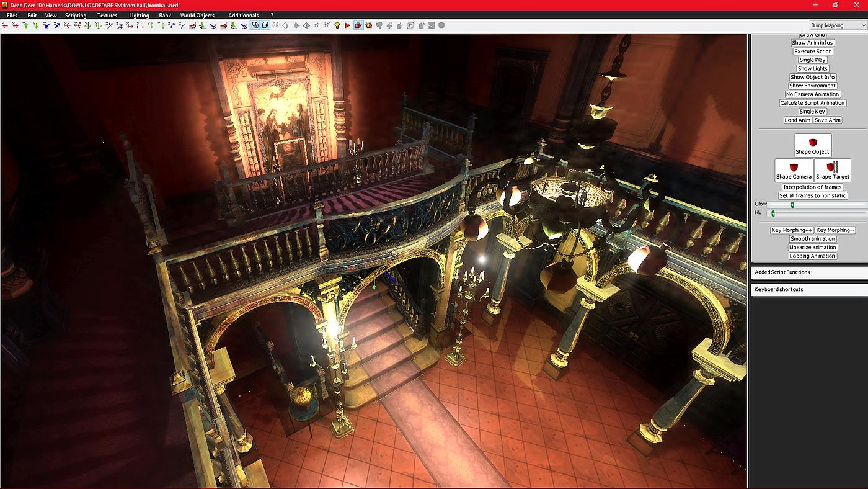Open the Files menu

(x=12, y=15)
